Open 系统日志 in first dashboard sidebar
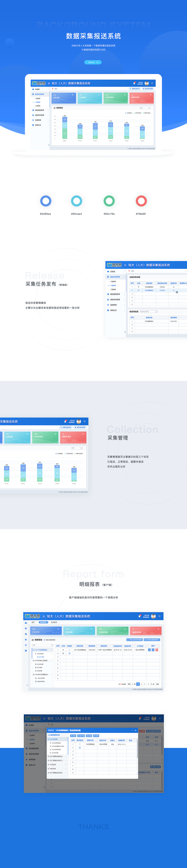187x868 pixels. [x=40, y=125]
